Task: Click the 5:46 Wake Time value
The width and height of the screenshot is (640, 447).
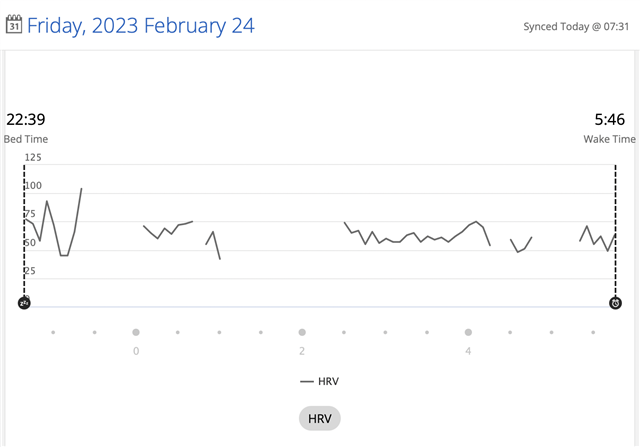Action: point(609,119)
